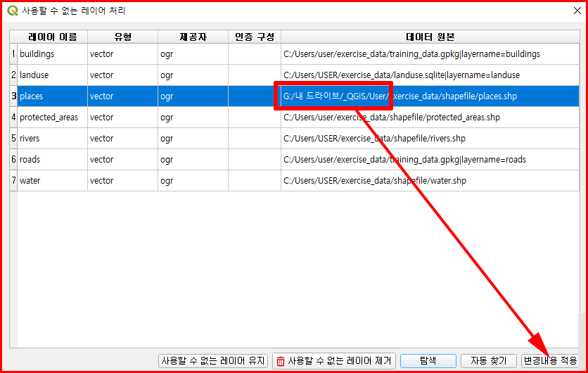The height and width of the screenshot is (373, 588).
Task: Click vector type cell in places row
Action: pyautogui.click(x=122, y=96)
